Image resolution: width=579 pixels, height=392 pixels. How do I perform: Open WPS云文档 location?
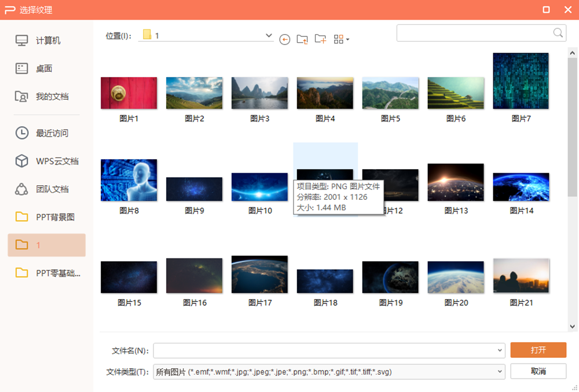(x=46, y=161)
